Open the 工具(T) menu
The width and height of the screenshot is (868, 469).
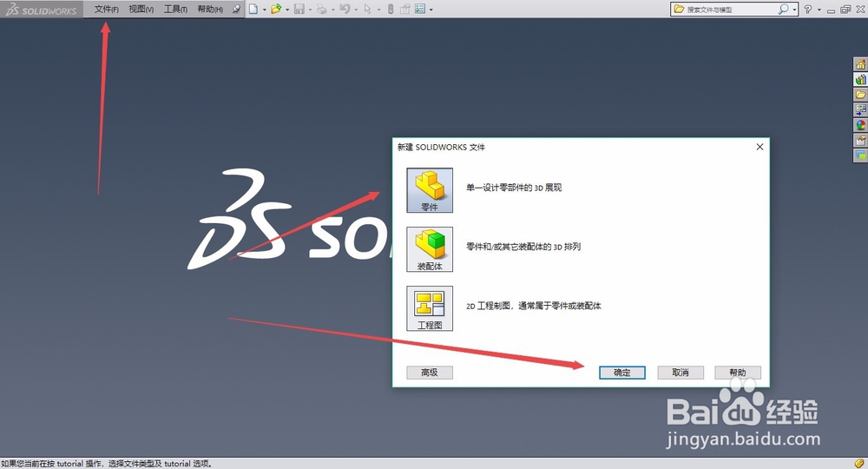[x=175, y=9]
